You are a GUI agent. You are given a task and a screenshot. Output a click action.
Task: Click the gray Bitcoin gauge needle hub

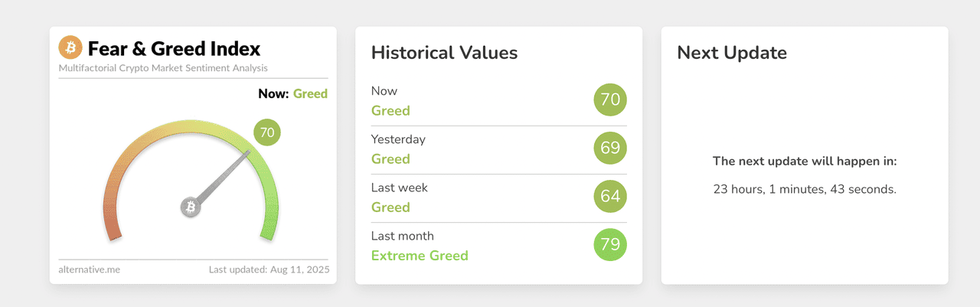(x=191, y=207)
